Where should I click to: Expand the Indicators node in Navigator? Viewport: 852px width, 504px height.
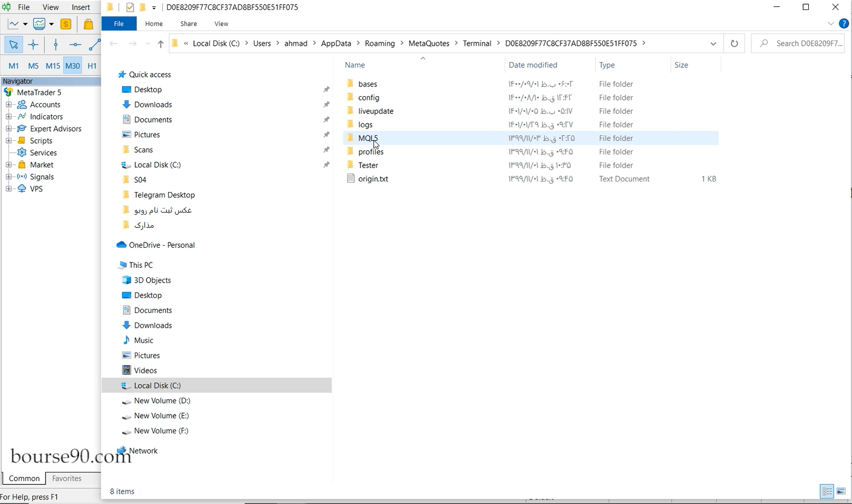click(8, 117)
